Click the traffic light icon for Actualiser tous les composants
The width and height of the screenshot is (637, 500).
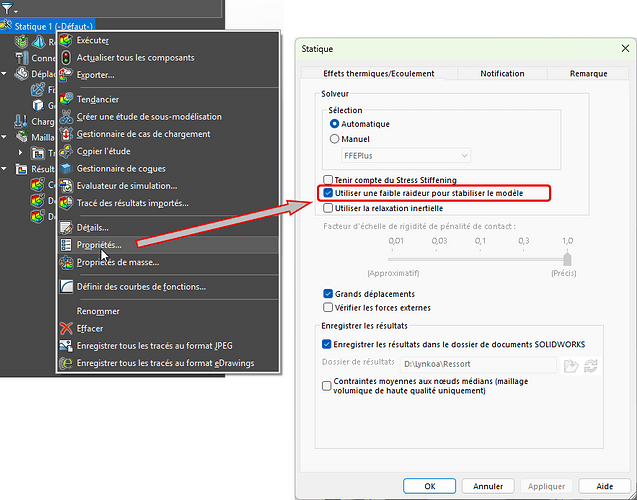(x=66, y=58)
